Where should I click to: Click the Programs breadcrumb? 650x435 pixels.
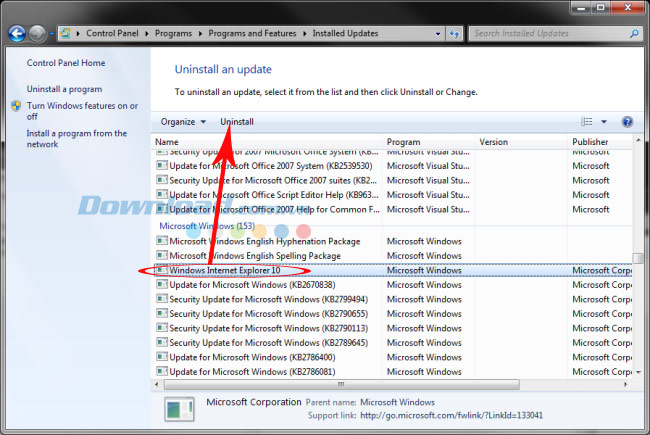tap(173, 33)
